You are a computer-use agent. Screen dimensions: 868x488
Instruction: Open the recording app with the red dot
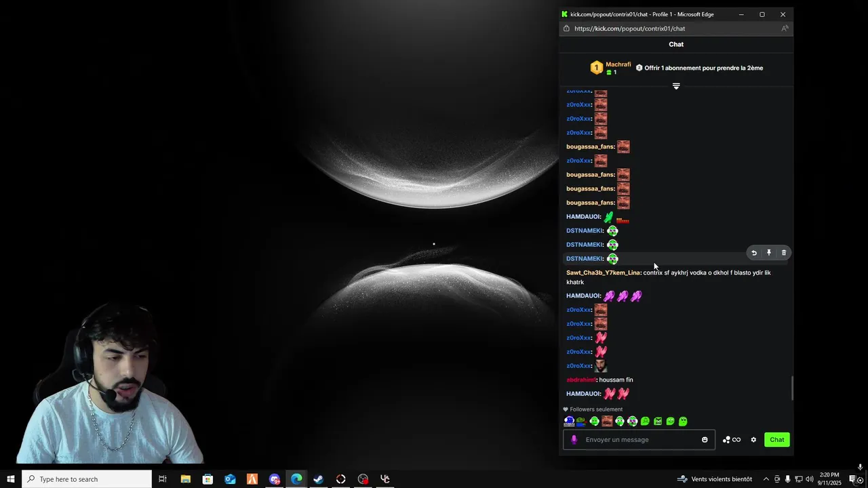click(x=363, y=479)
